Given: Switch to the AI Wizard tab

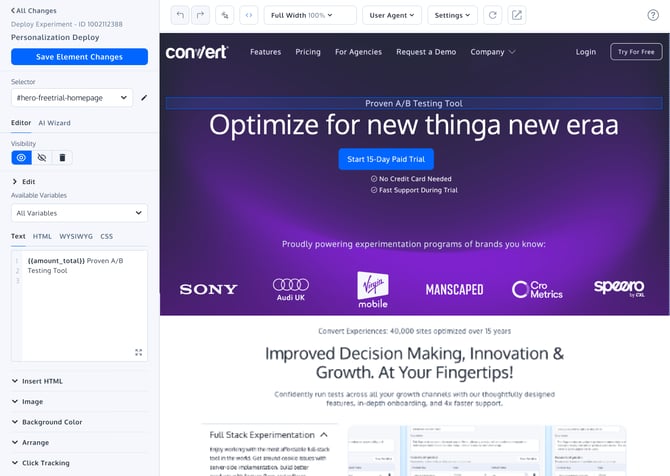Looking at the screenshot, I should [x=54, y=123].
